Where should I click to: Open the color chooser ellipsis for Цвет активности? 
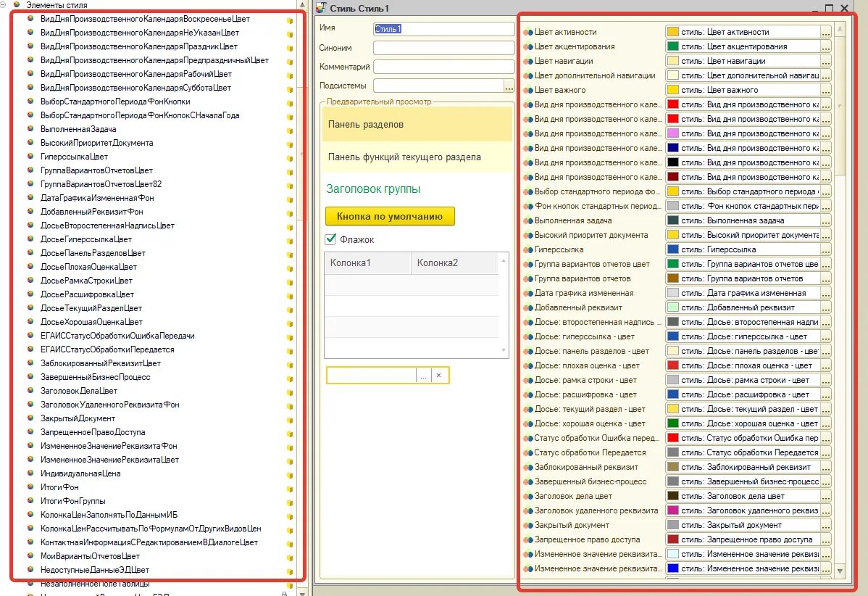(825, 32)
